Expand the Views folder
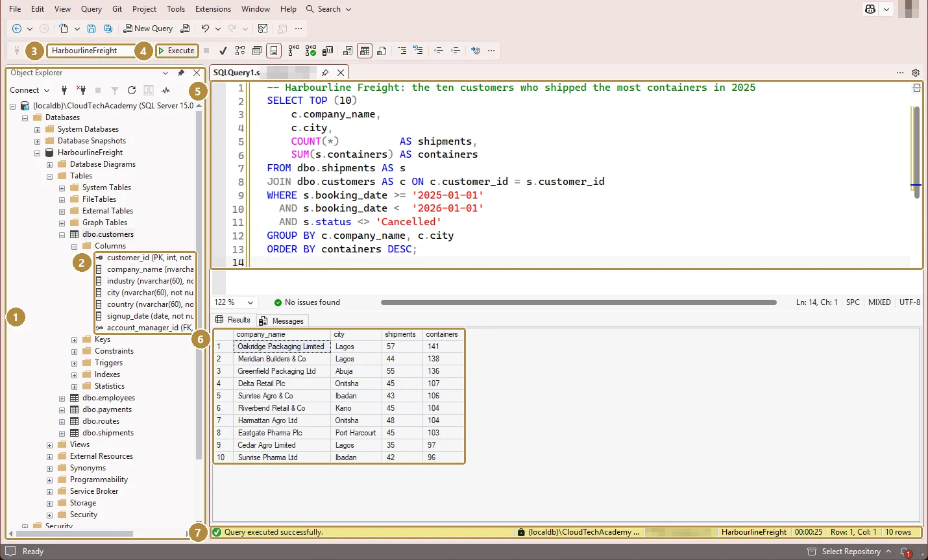The width and height of the screenshot is (928, 560). point(50,445)
